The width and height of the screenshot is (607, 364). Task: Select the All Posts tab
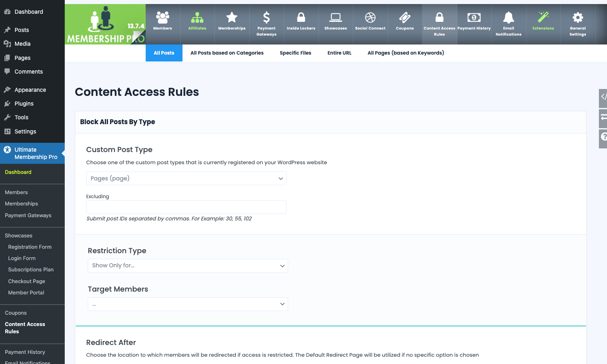click(164, 53)
